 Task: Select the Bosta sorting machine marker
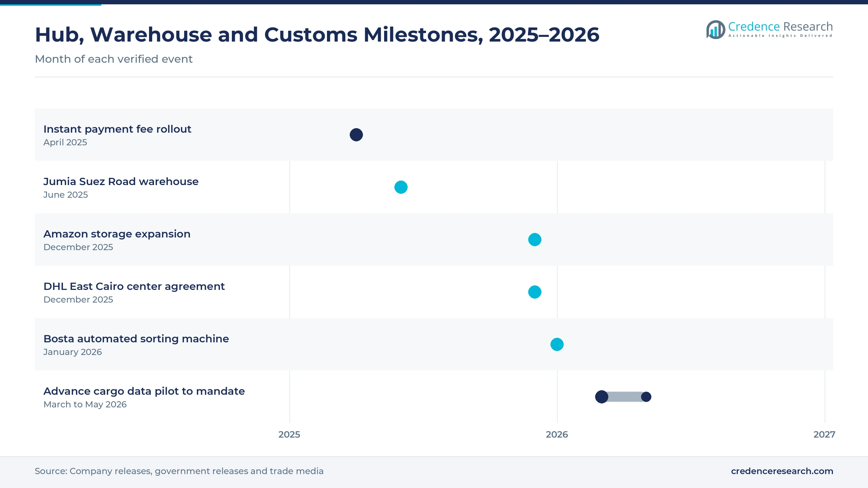557,344
